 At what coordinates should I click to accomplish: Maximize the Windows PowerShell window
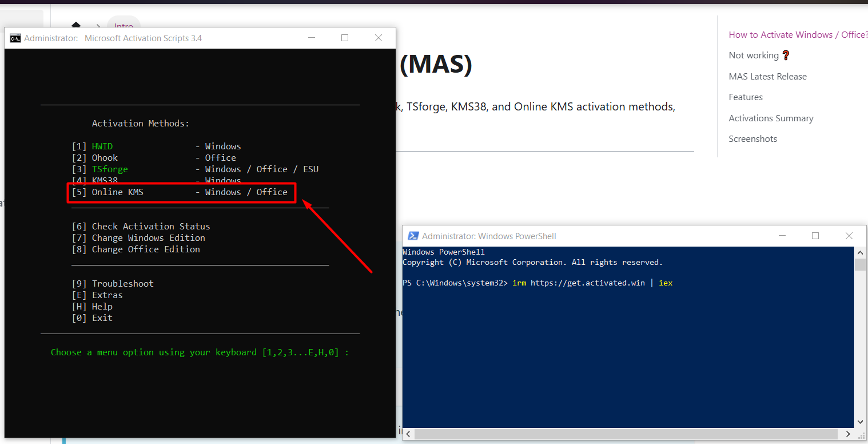point(815,236)
